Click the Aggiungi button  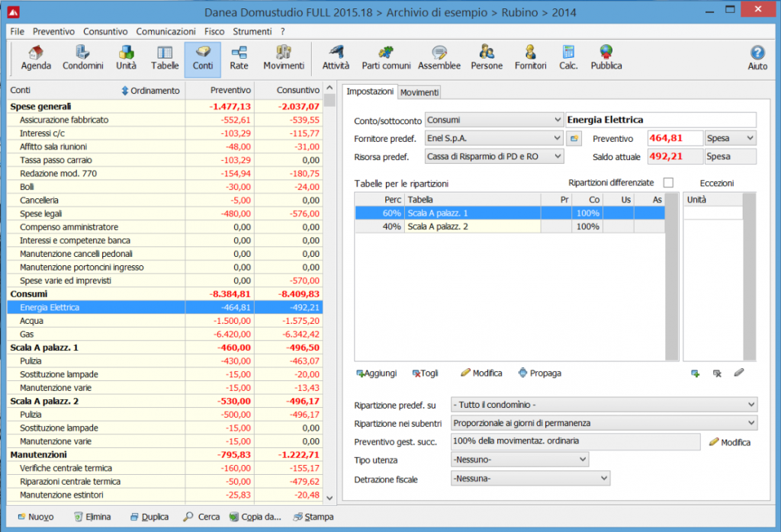coord(376,373)
